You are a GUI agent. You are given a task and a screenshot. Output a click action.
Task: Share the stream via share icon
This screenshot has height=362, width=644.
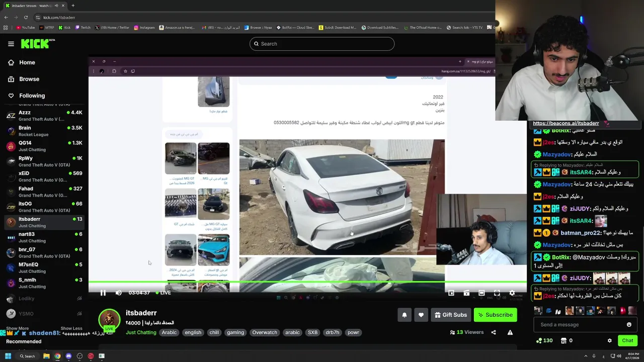(x=494, y=332)
